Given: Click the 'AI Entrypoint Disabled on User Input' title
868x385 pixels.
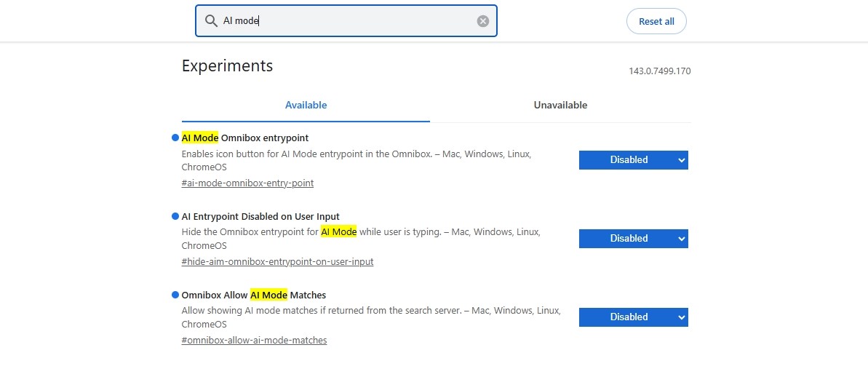Looking at the screenshot, I should [x=260, y=217].
